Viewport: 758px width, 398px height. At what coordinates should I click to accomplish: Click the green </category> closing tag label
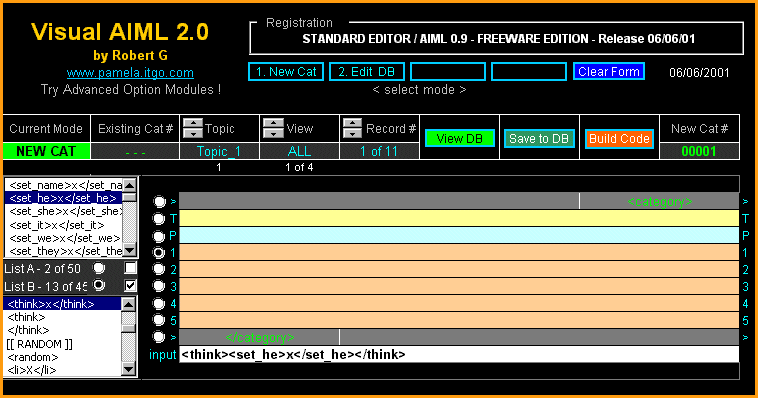(x=260, y=337)
